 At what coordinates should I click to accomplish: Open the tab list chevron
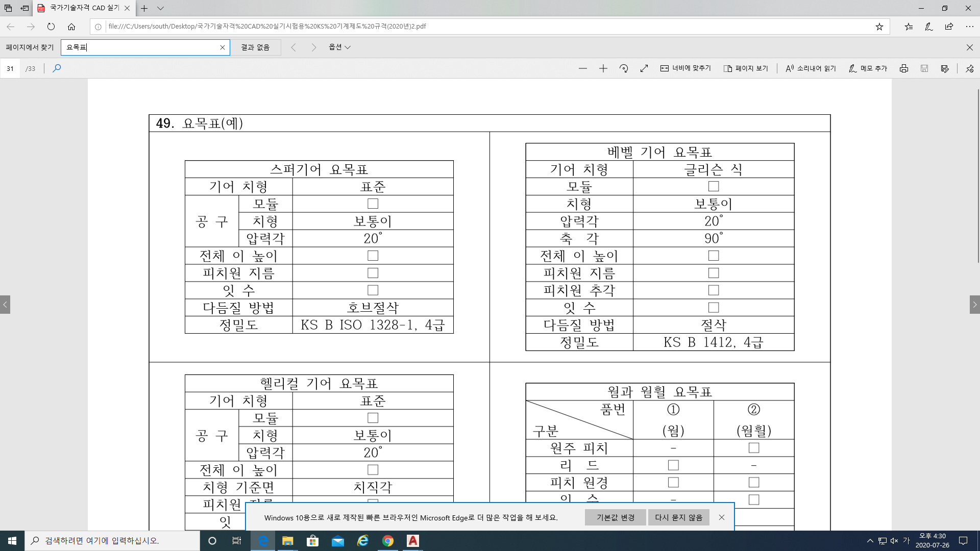point(160,8)
